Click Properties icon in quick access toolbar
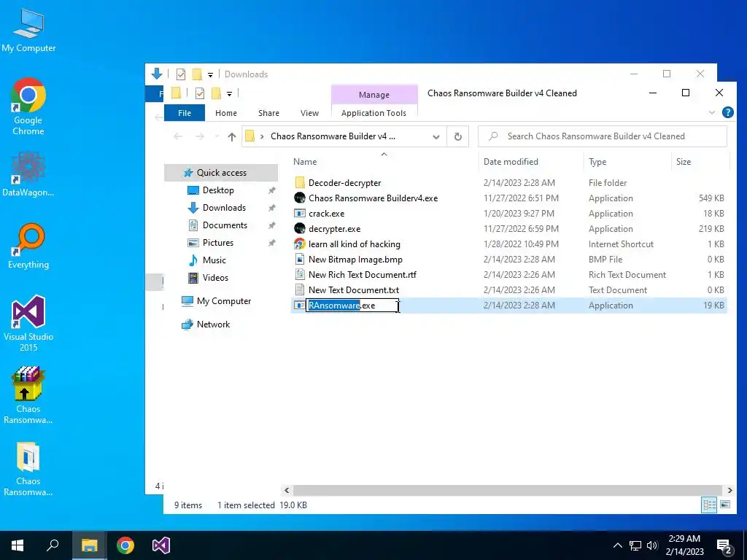The width and height of the screenshot is (747, 560). tap(200, 93)
